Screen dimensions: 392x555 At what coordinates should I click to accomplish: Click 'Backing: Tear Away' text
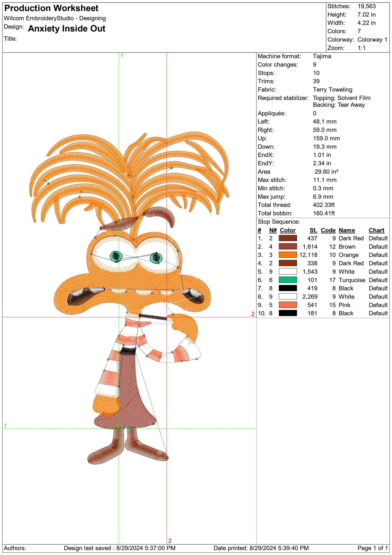(x=339, y=105)
